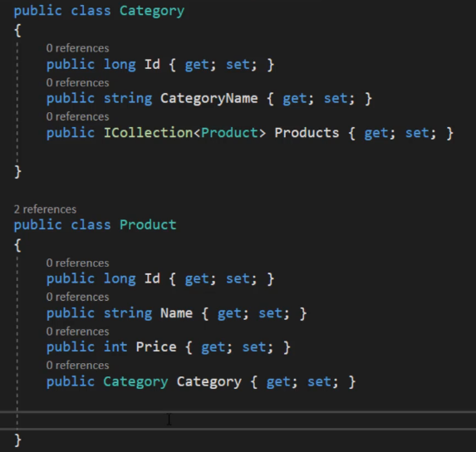Click '0 references' above Products collection property
This screenshot has height=452, width=476.
(x=78, y=116)
